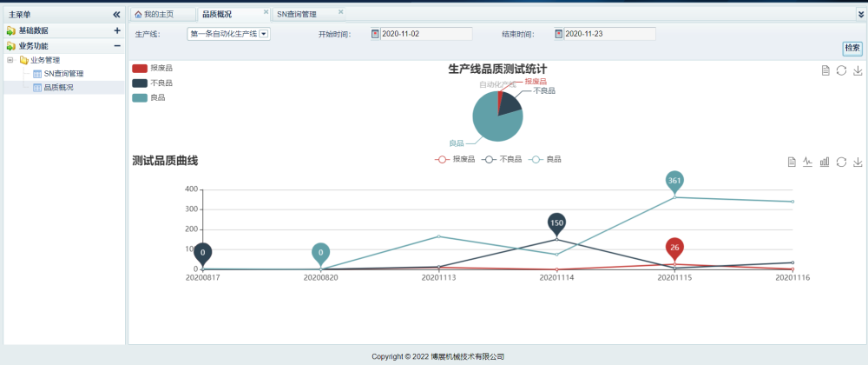Save the line chart as image
This screenshot has height=365, width=868.
(858, 162)
